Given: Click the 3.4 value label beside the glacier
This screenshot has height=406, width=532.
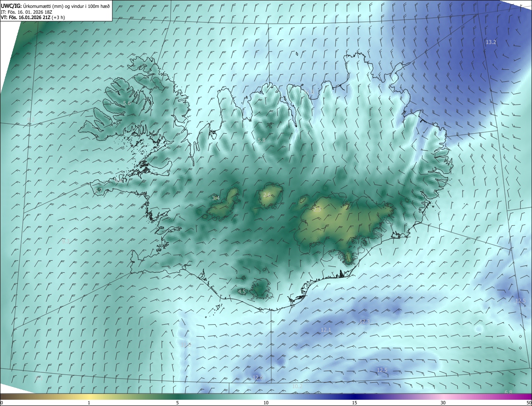Looking at the screenshot, I should coord(216,198).
